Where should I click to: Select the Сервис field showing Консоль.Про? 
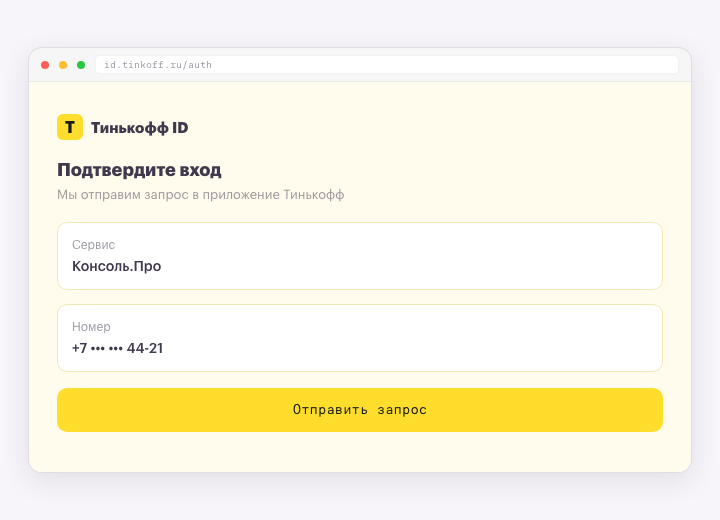[x=360, y=256]
